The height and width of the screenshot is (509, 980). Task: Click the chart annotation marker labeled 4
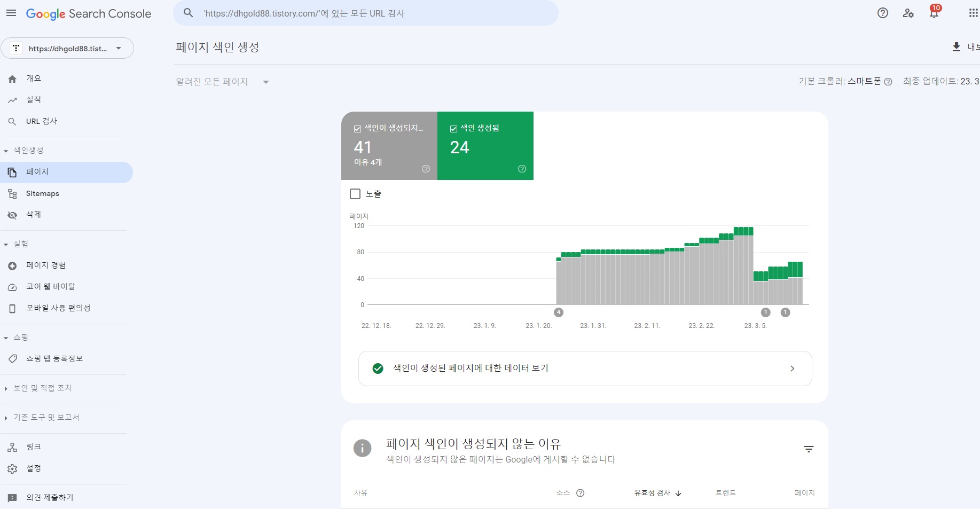point(559,312)
